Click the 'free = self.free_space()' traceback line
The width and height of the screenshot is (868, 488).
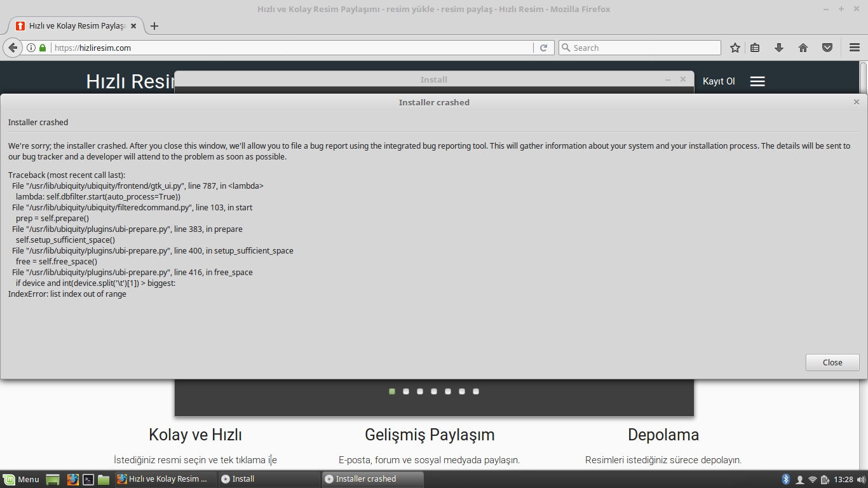click(57, 261)
